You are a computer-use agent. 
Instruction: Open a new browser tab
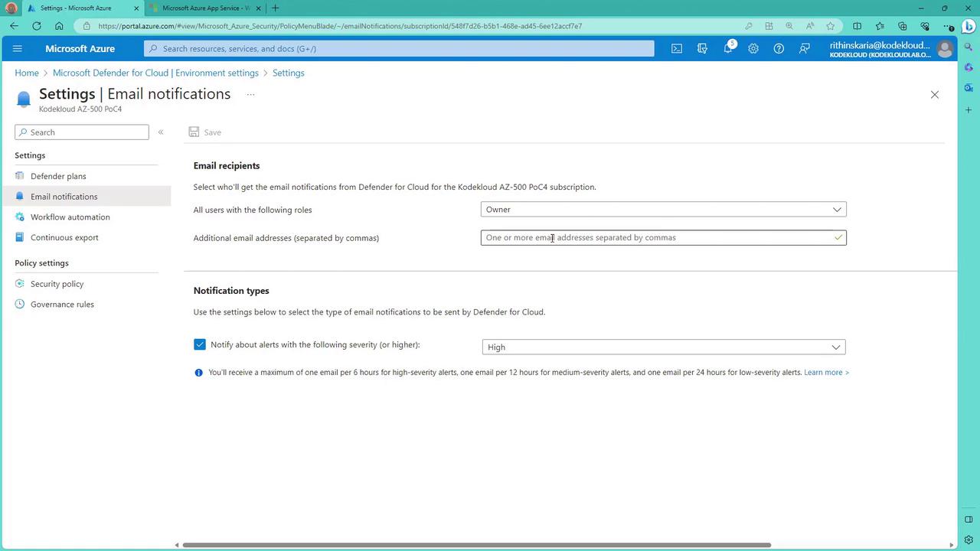tap(276, 8)
